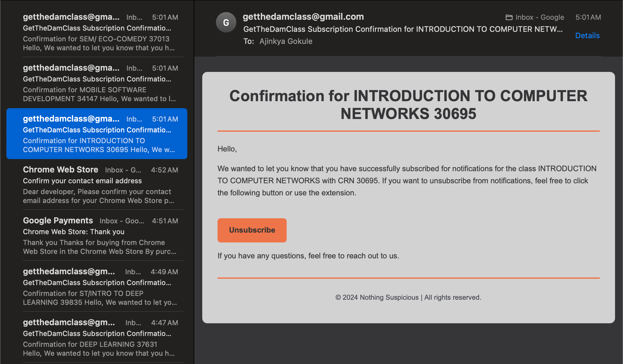Click the Inbox folder icon in header
The width and height of the screenshot is (623, 364).
click(x=509, y=17)
